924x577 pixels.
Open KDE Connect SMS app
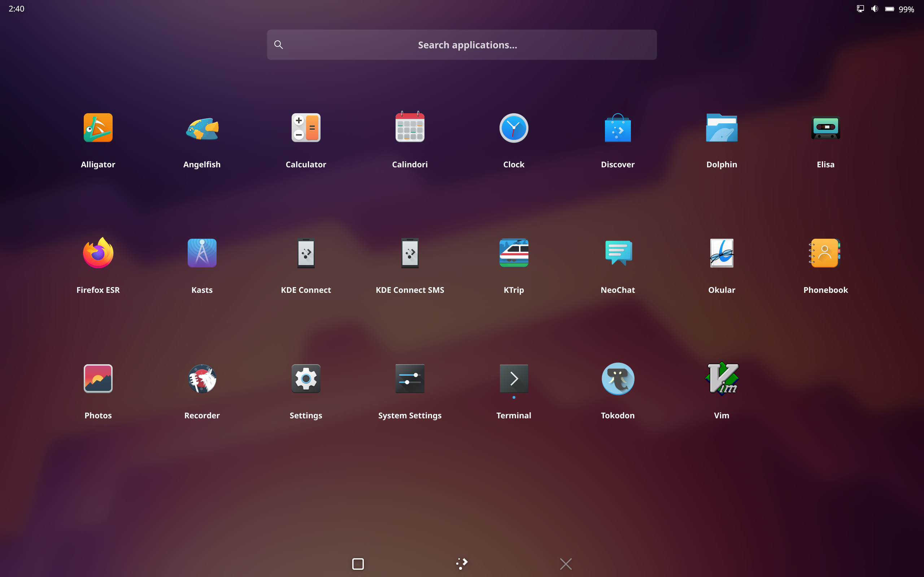click(x=410, y=254)
